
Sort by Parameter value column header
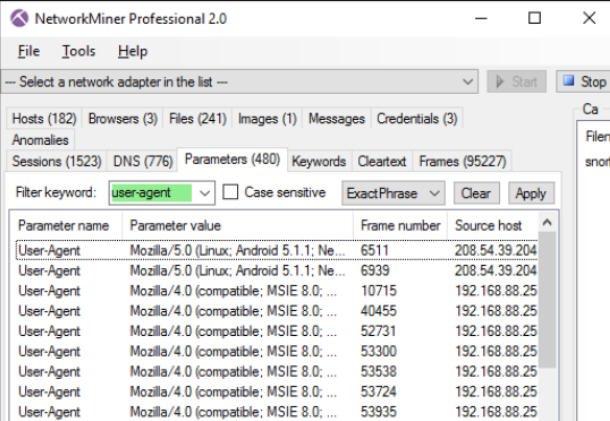(x=238, y=225)
